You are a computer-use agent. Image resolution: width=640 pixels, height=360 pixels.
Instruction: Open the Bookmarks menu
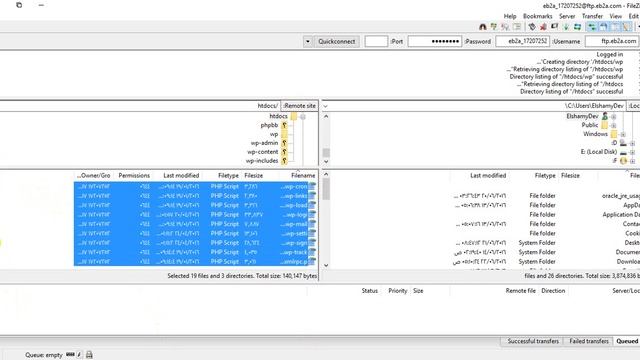pyautogui.click(x=538, y=16)
